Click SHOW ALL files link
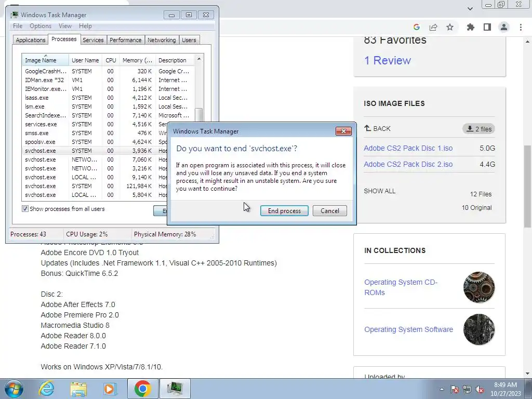Screen dimensions: 532x399 point(380,191)
